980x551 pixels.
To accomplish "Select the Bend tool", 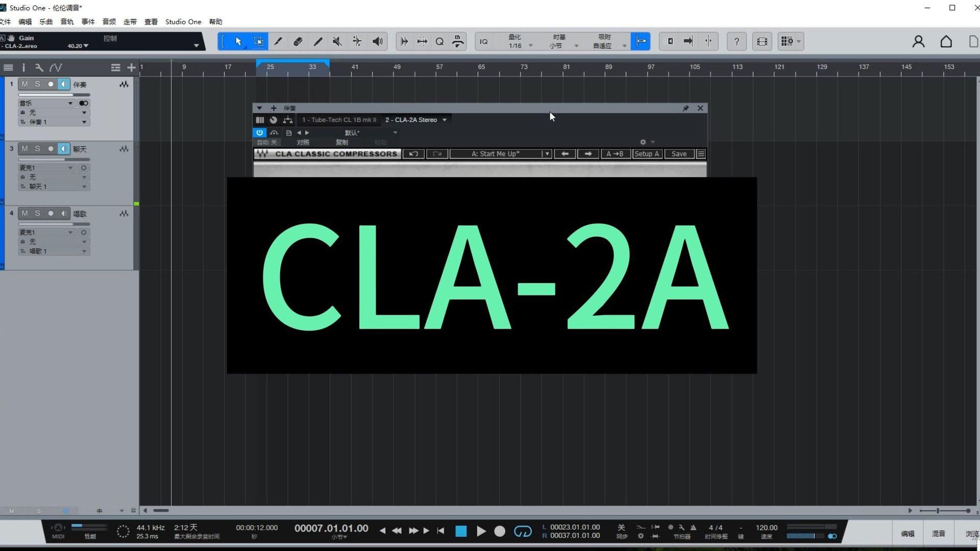I will (x=357, y=41).
